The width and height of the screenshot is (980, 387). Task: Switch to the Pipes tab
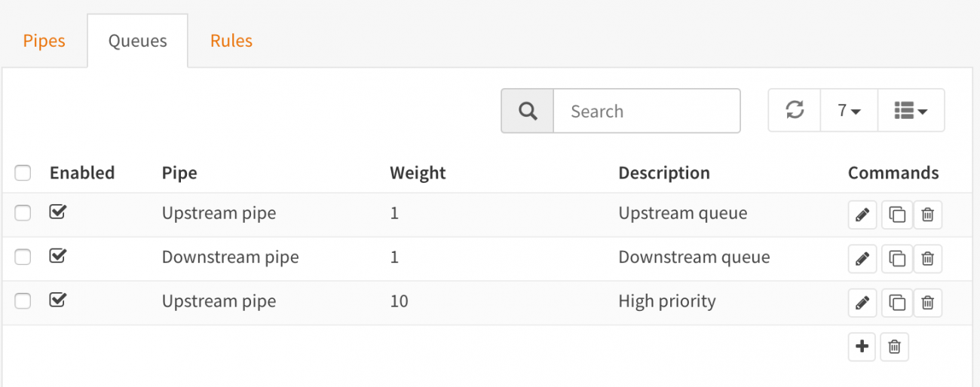(44, 41)
